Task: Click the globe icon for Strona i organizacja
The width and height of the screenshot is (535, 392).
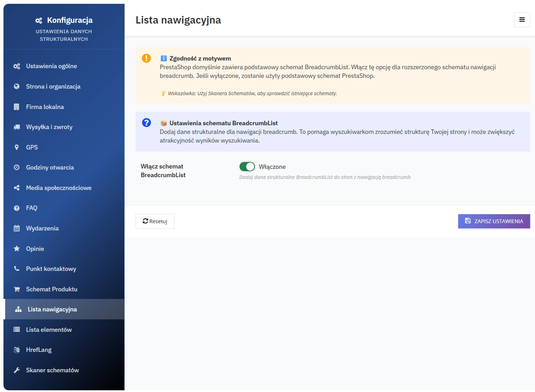Action: [x=17, y=86]
